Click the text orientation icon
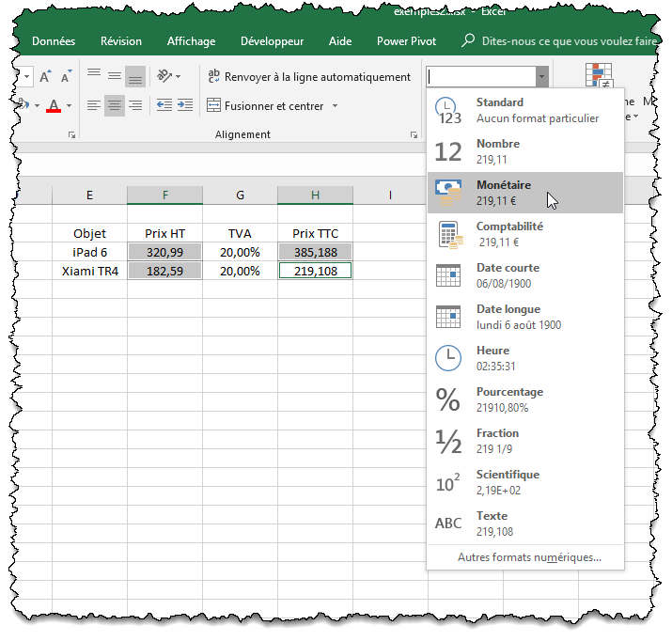 coord(164,76)
